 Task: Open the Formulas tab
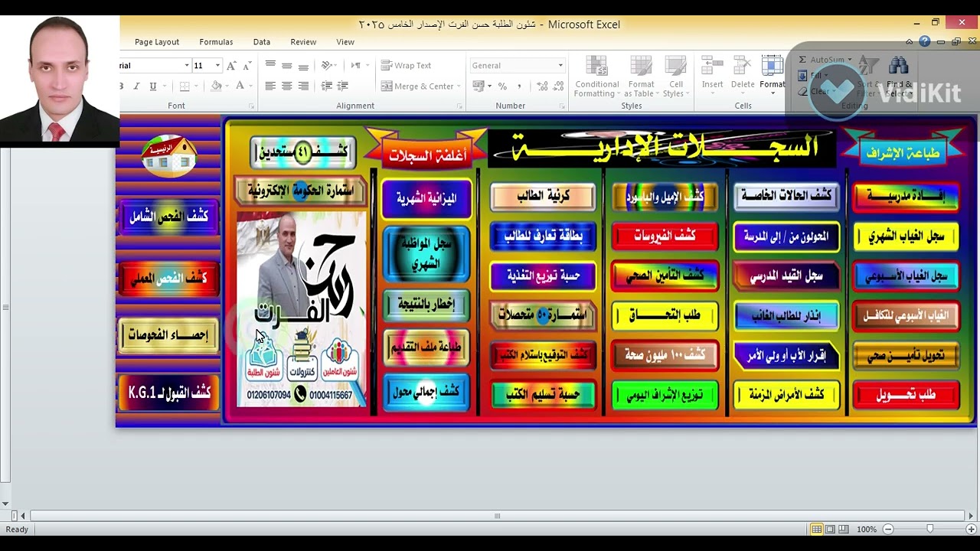(x=216, y=42)
